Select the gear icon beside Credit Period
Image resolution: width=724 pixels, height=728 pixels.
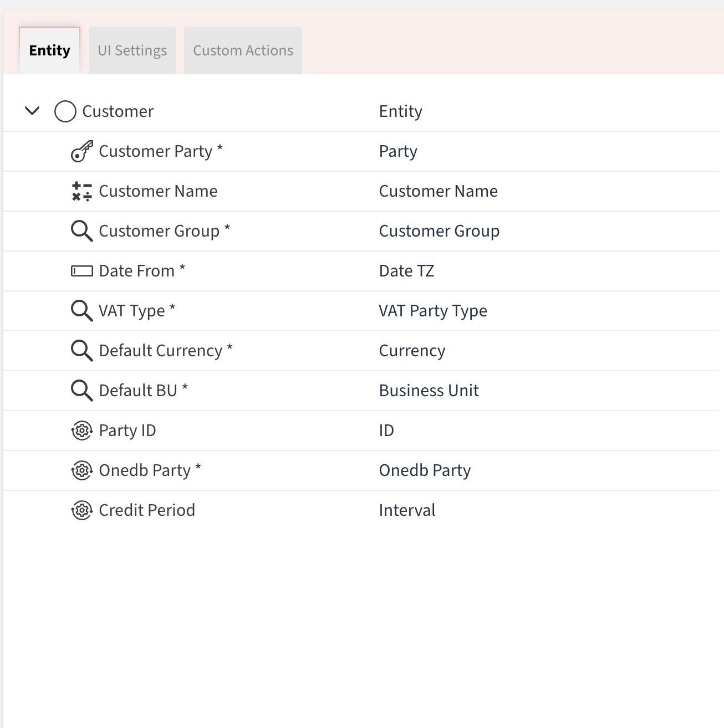(x=81, y=510)
